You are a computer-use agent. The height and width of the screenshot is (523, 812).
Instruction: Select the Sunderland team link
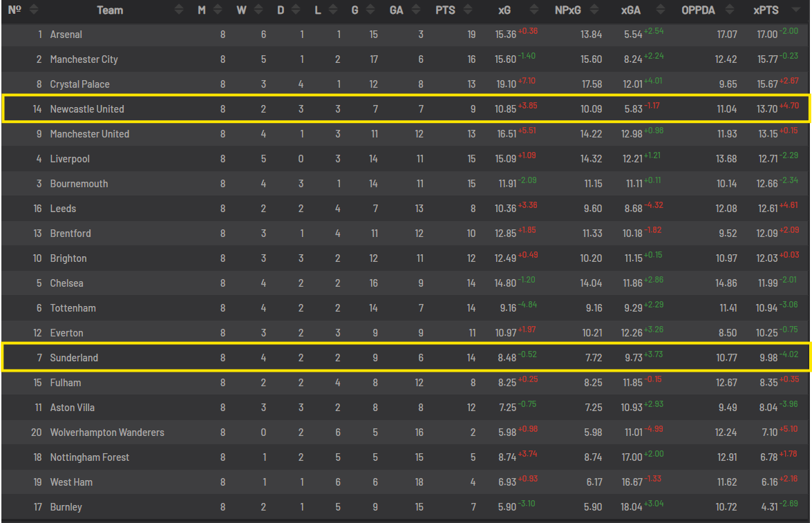pos(74,358)
